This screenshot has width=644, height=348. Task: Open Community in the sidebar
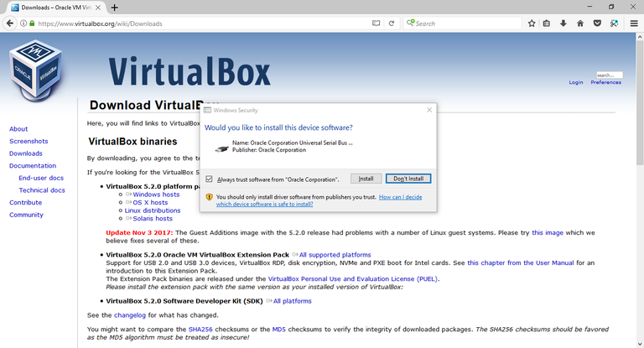click(26, 215)
